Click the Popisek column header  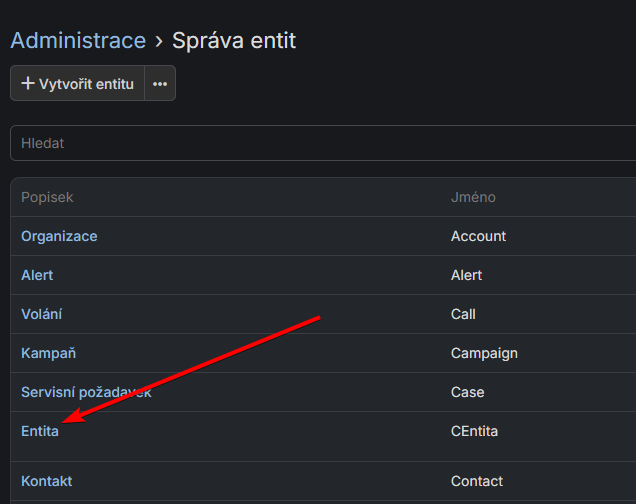(x=47, y=197)
